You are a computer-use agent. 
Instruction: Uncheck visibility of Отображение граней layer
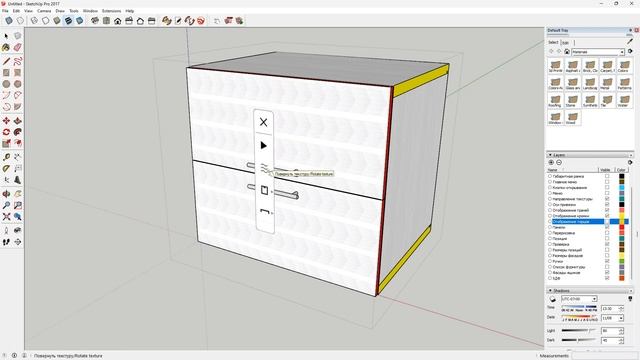[x=607, y=210]
